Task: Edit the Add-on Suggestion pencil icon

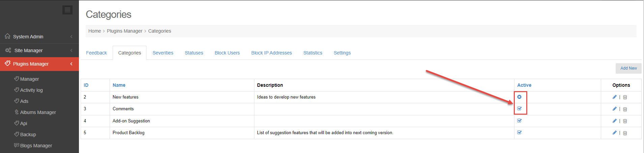Action: (614, 121)
